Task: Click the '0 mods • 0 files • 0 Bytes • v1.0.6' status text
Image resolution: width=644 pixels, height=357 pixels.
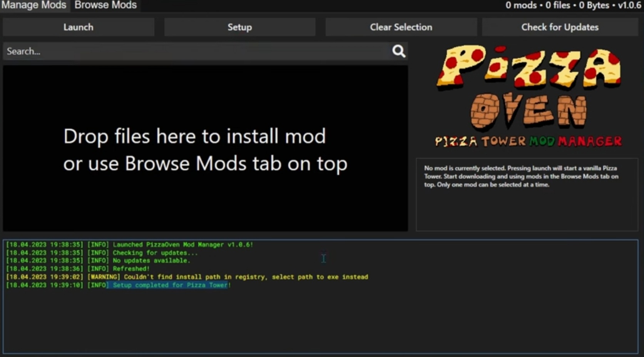Action: [x=573, y=5]
